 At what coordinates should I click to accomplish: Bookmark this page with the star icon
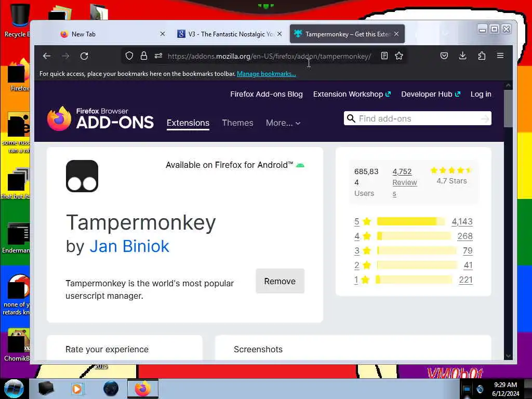399,56
